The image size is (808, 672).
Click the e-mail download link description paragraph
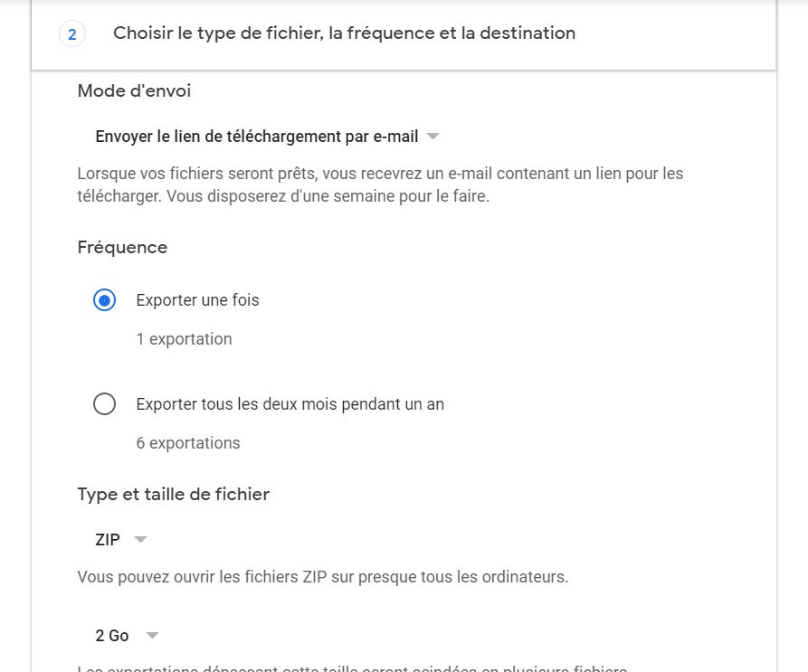coord(380,185)
